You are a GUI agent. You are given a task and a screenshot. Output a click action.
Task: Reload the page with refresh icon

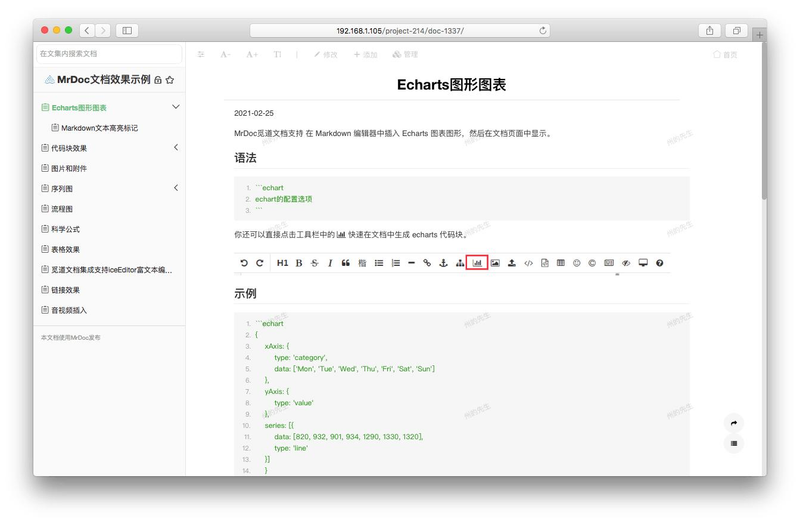[x=543, y=31]
